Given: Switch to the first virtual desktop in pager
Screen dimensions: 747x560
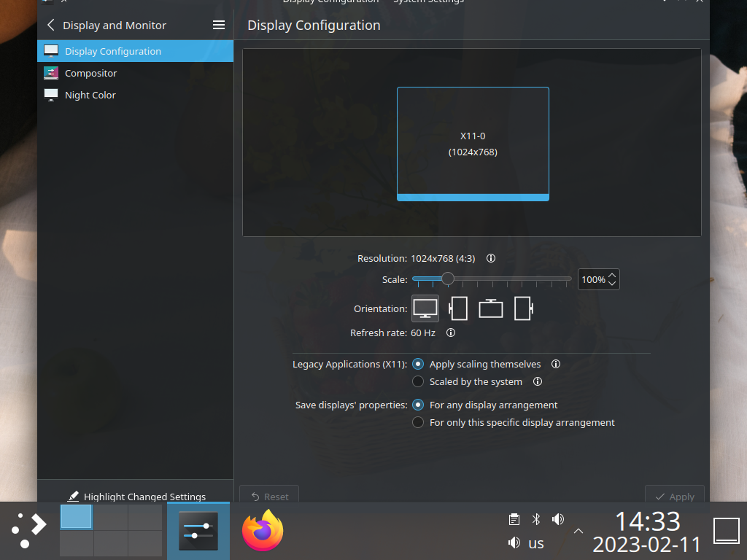Looking at the screenshot, I should (x=76, y=517).
